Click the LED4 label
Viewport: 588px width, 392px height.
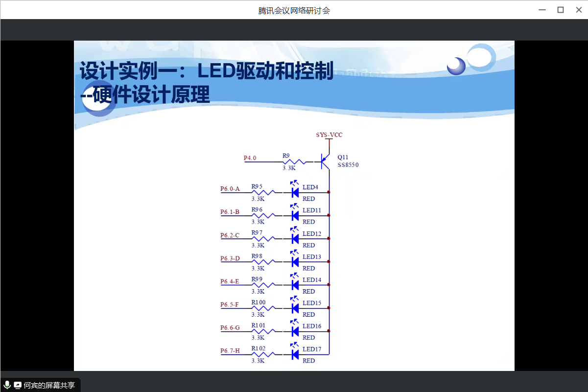point(310,187)
